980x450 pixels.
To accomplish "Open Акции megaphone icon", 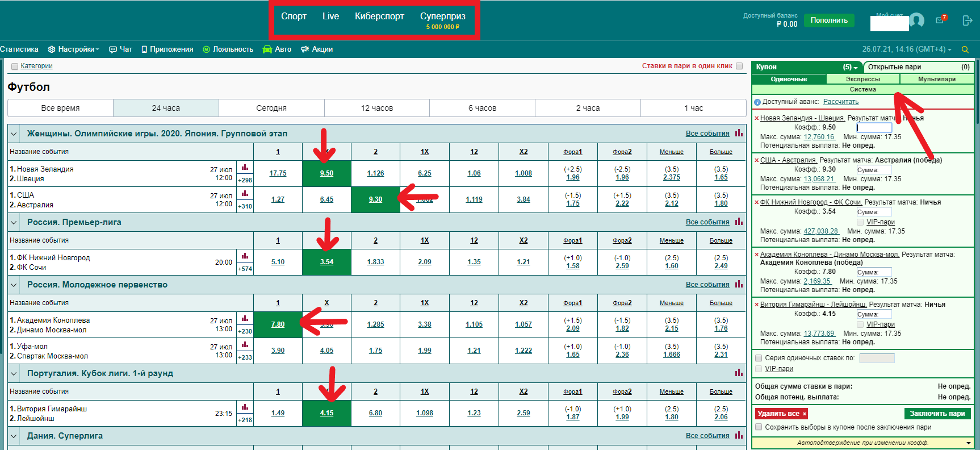I will pos(305,49).
